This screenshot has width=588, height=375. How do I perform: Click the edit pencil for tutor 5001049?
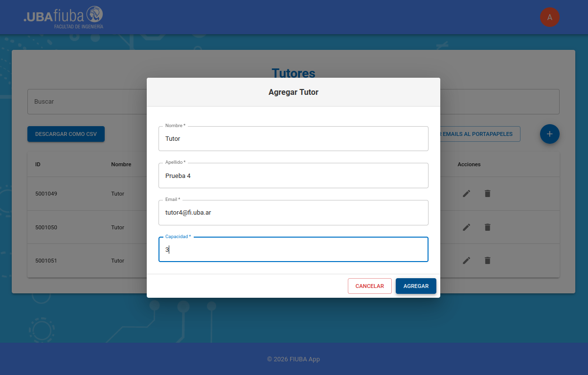pos(466,194)
